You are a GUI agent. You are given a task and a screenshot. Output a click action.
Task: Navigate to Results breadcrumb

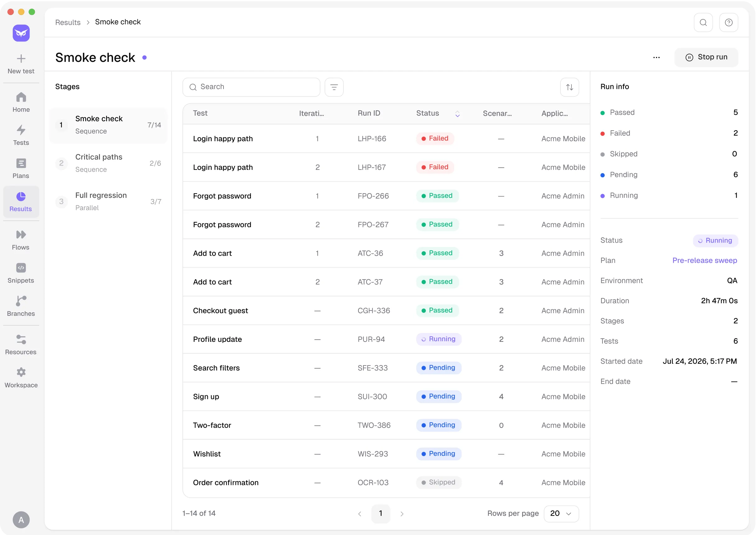pos(68,22)
